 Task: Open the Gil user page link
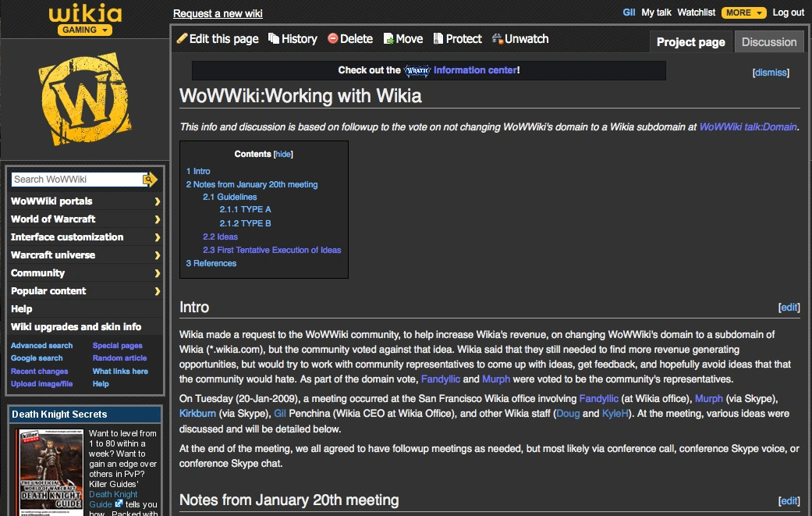(629, 12)
